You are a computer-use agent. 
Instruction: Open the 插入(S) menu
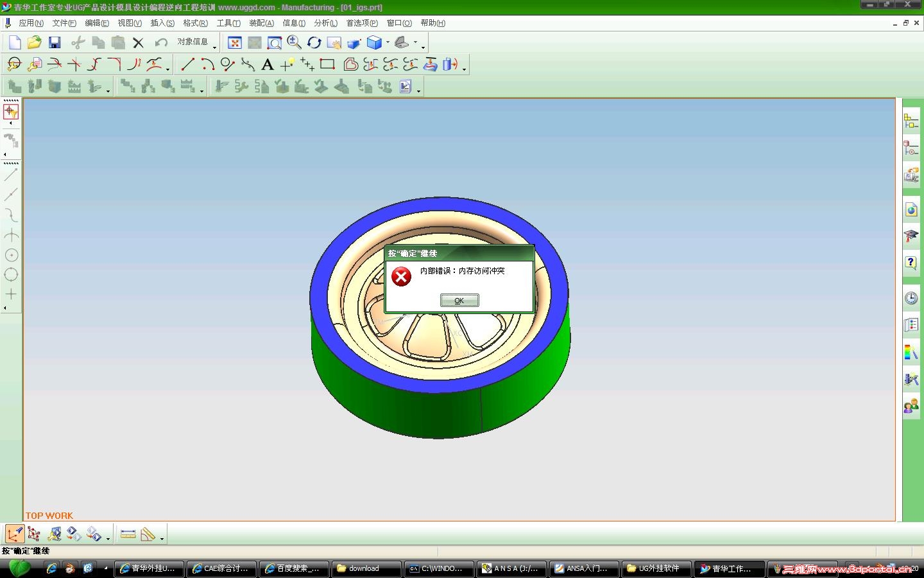pos(162,23)
